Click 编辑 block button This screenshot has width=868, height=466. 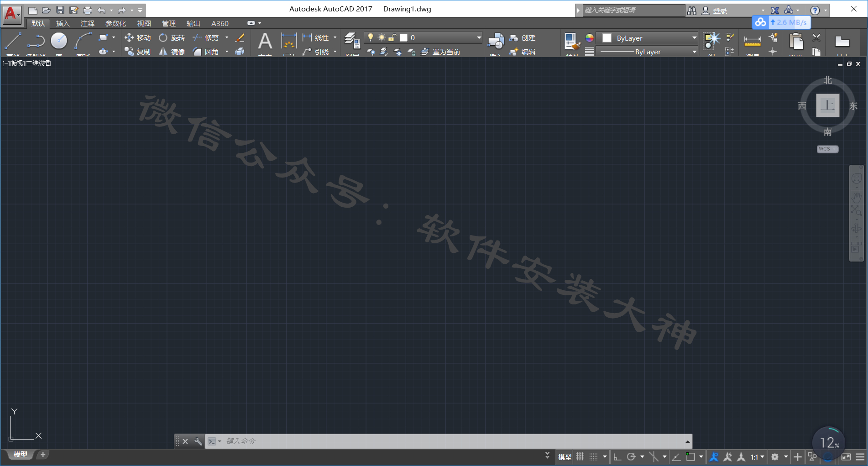click(x=523, y=52)
